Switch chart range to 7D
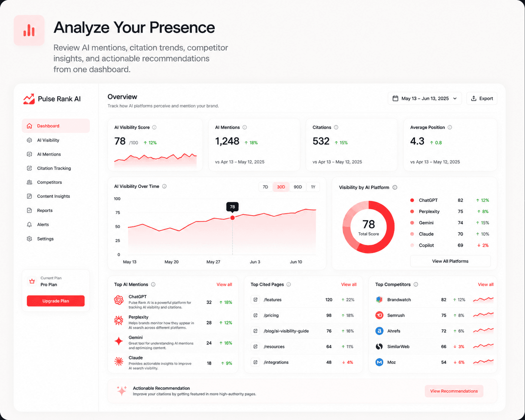The width and height of the screenshot is (525, 420). (265, 187)
